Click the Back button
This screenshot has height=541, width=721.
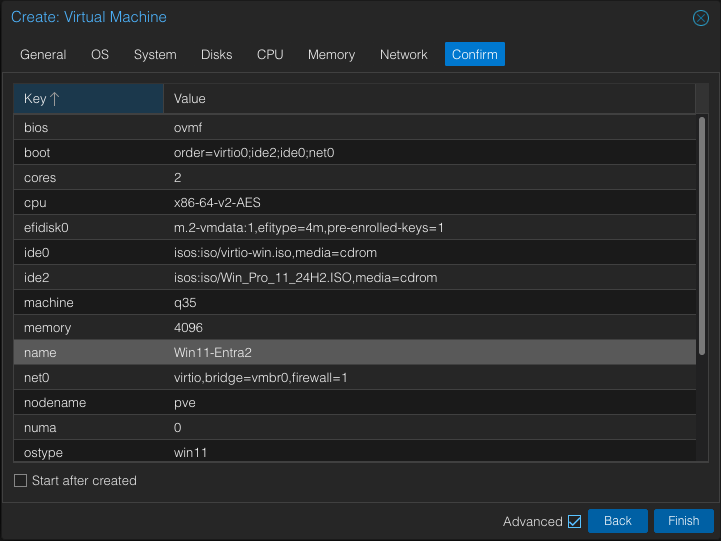(618, 521)
